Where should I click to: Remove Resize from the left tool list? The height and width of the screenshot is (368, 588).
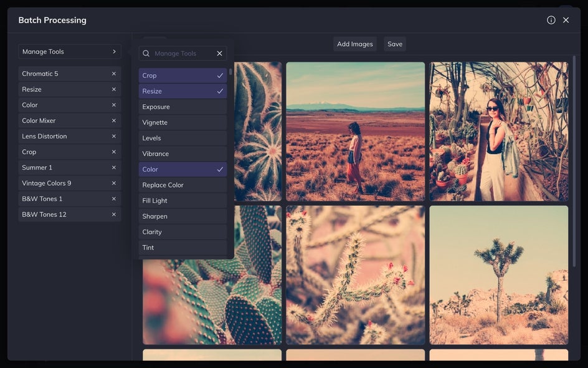pos(113,89)
